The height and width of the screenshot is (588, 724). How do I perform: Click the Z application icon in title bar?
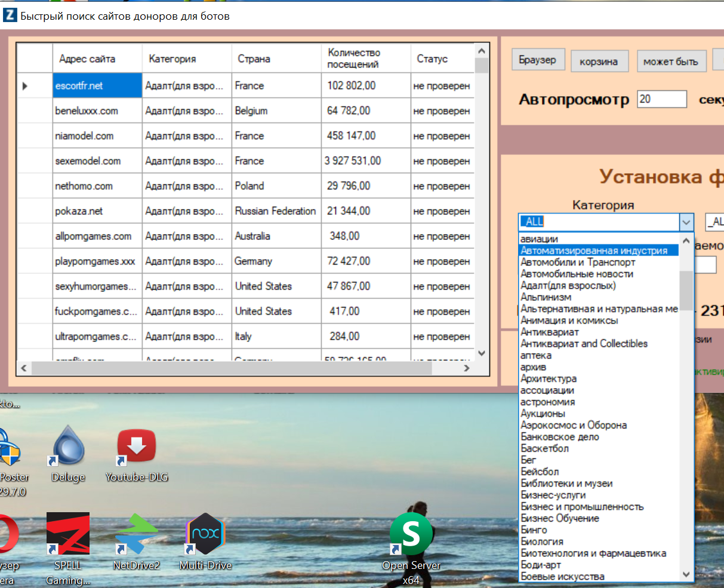(10, 16)
